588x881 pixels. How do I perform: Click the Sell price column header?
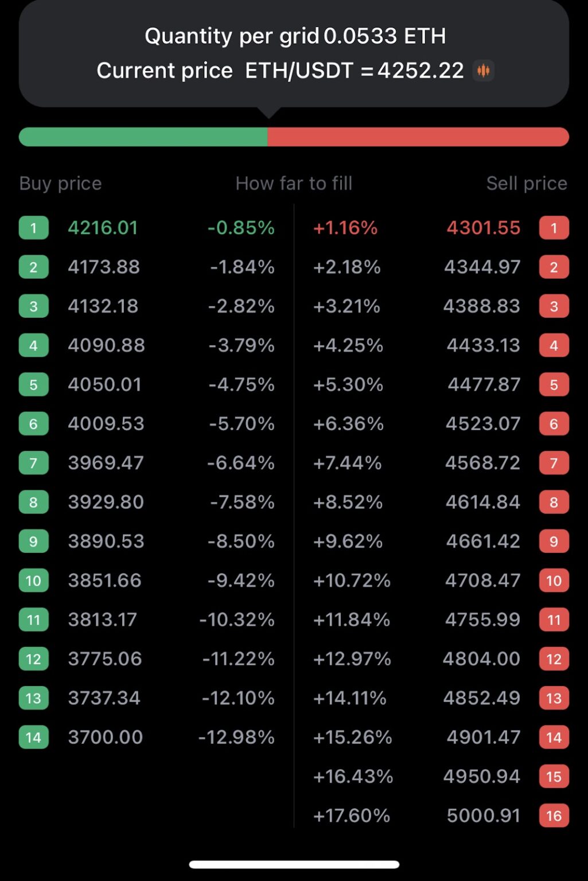(x=527, y=183)
